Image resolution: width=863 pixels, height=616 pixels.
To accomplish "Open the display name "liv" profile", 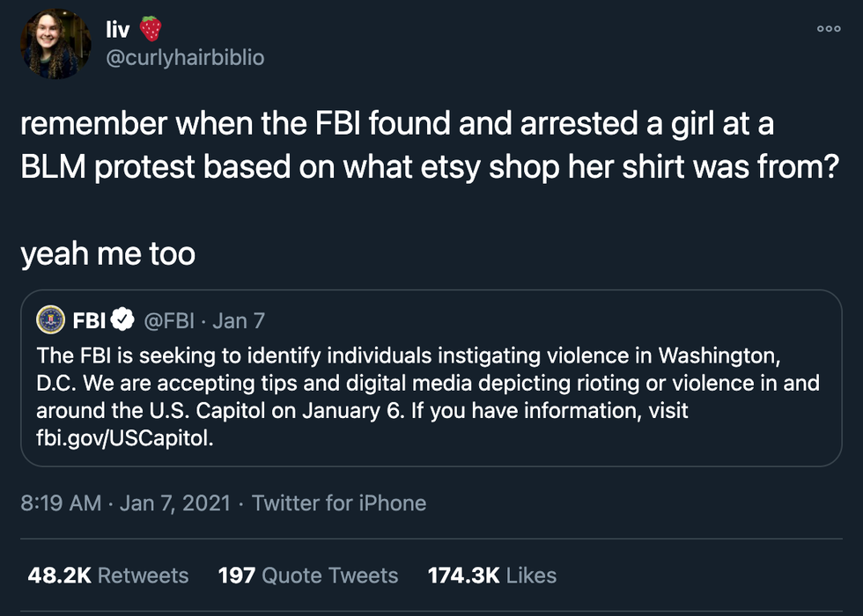I will pyautogui.click(x=117, y=30).
